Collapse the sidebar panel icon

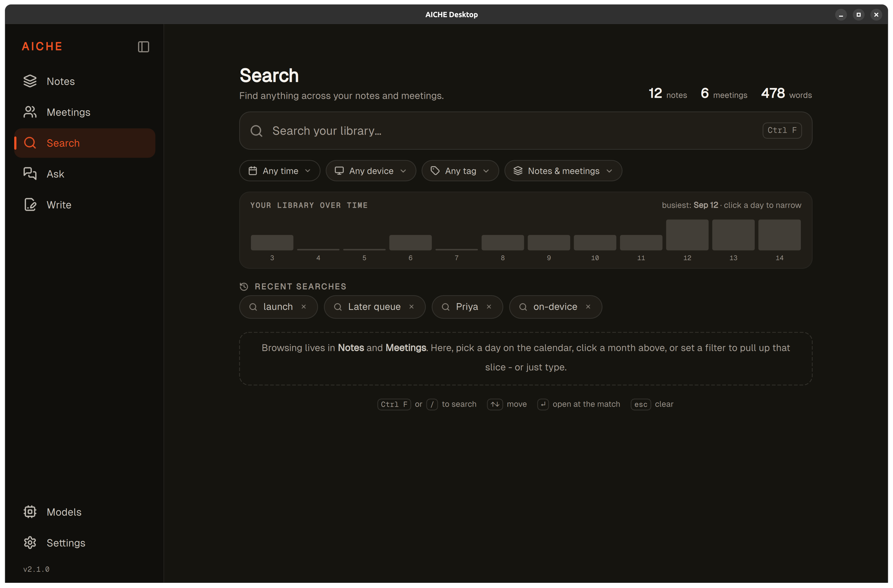tap(143, 47)
